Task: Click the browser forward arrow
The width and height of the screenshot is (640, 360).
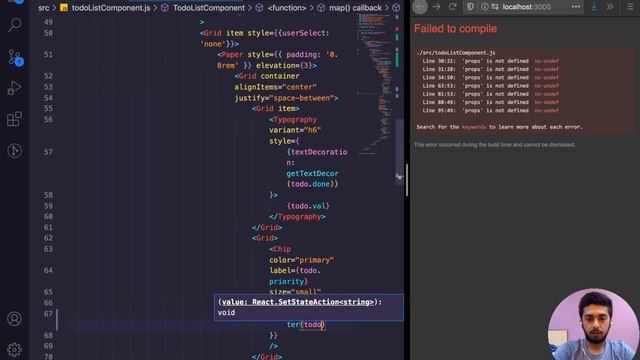Action: [x=436, y=7]
